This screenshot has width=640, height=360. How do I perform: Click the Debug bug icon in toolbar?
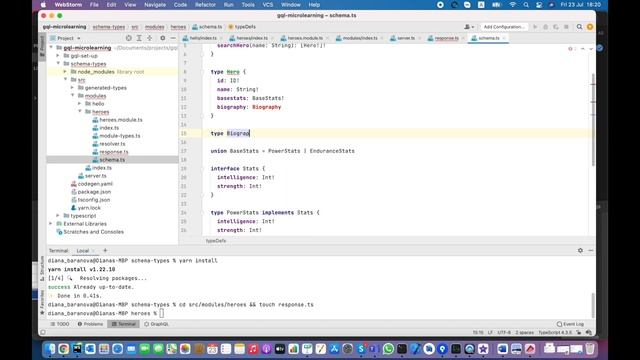click(545, 27)
